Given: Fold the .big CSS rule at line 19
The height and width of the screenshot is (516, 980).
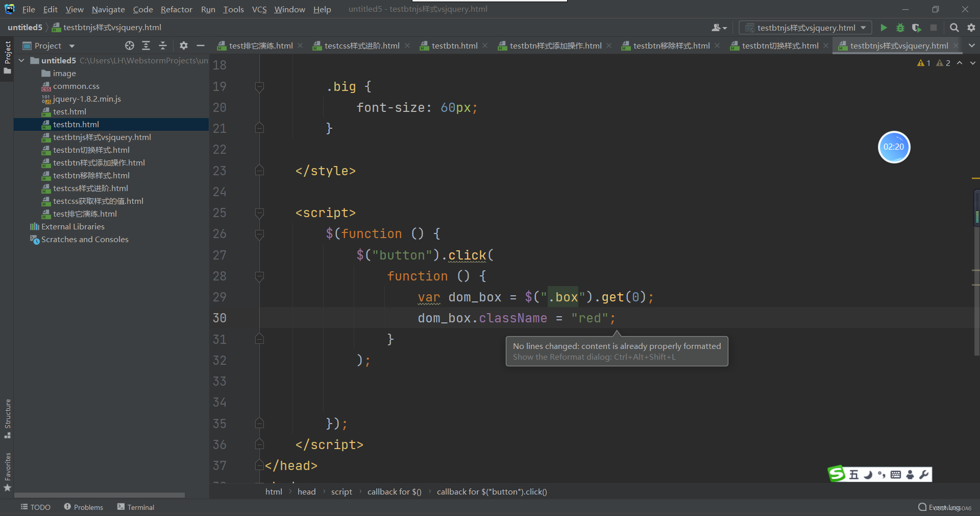Looking at the screenshot, I should point(259,87).
